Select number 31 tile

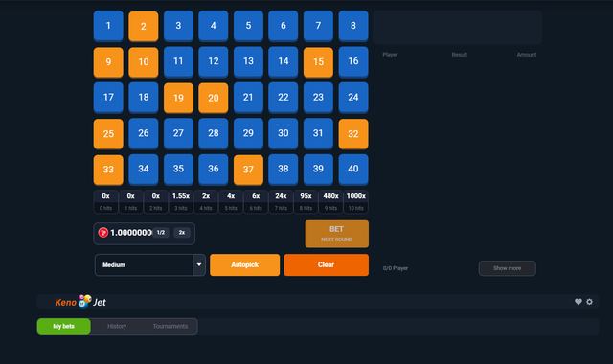[x=318, y=133]
